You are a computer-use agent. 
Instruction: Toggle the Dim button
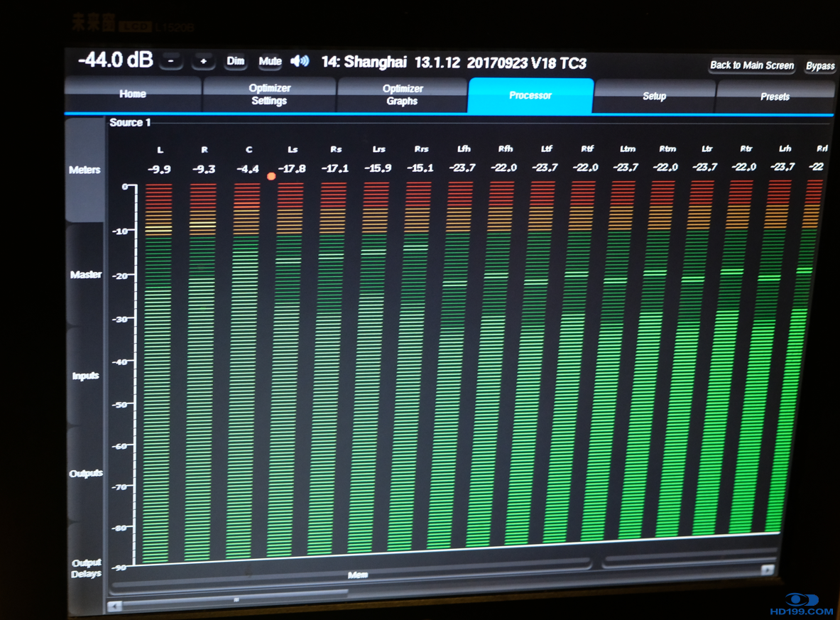pyautogui.click(x=236, y=62)
